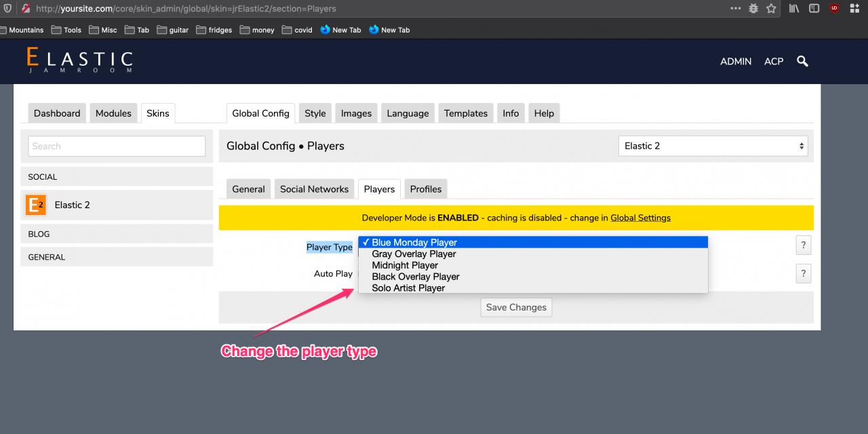Open the Templates tab

coord(466,113)
